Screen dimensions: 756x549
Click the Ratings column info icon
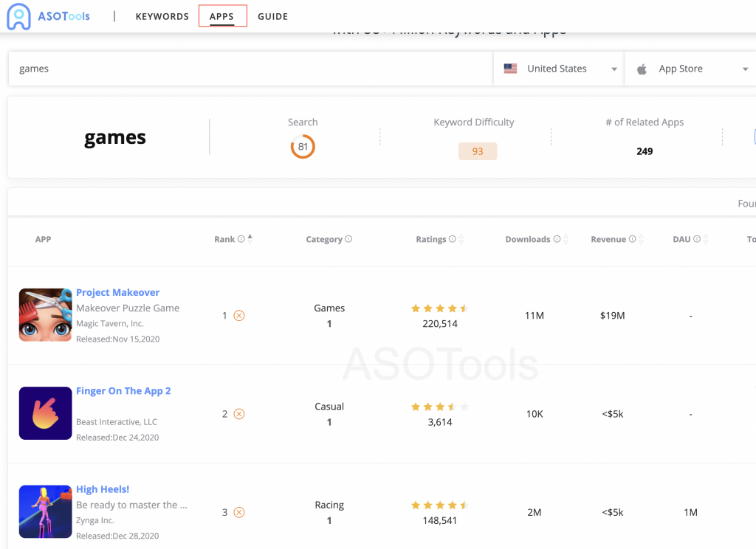point(453,239)
